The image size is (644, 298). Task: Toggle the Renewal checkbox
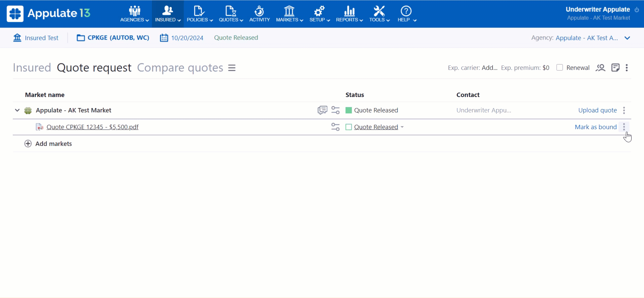tap(560, 67)
